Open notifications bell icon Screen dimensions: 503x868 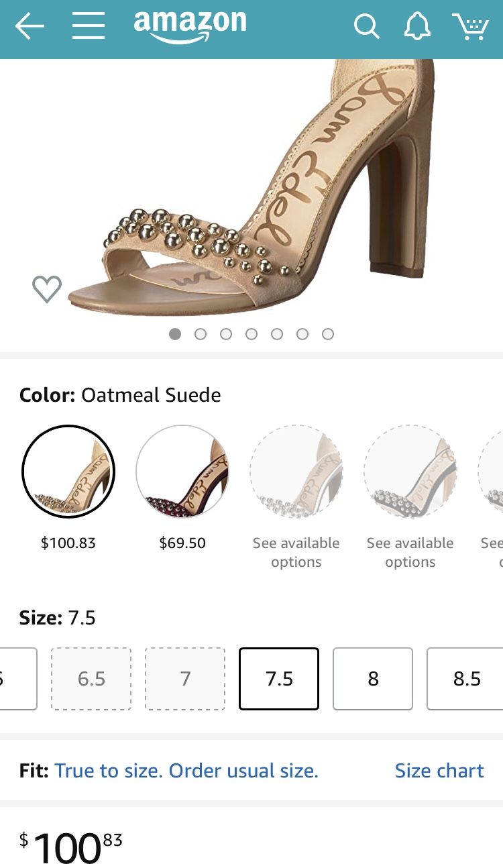(416, 27)
